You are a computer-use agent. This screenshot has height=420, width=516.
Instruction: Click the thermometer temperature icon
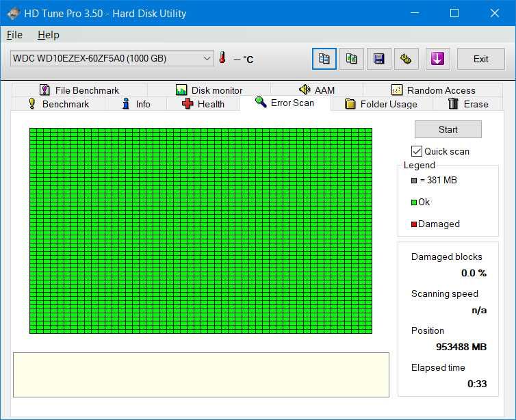[x=222, y=58]
